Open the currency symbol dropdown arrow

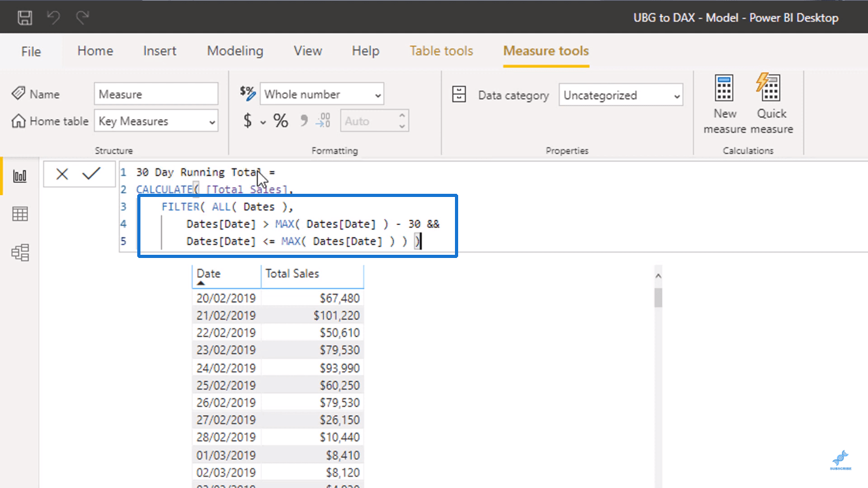click(x=262, y=122)
